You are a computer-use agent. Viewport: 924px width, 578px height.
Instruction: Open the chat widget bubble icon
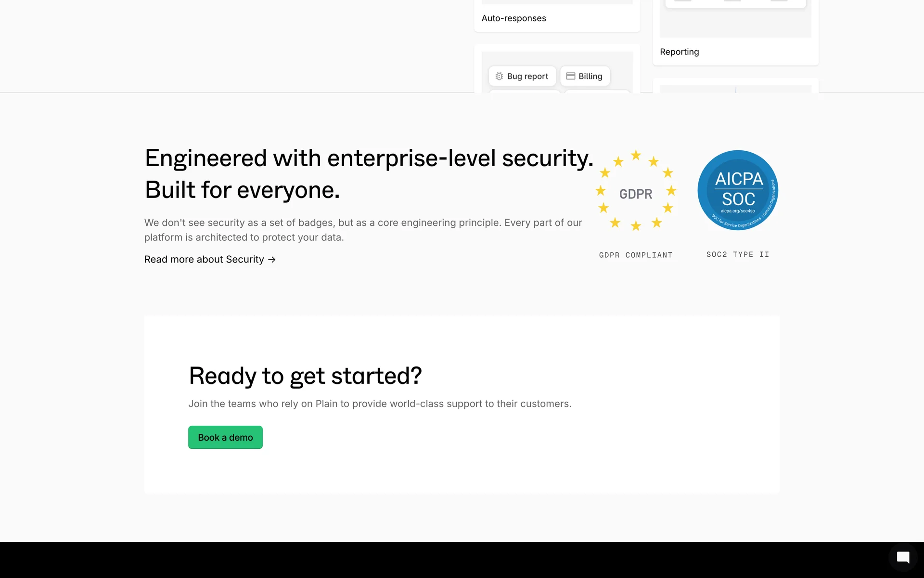[x=903, y=558]
